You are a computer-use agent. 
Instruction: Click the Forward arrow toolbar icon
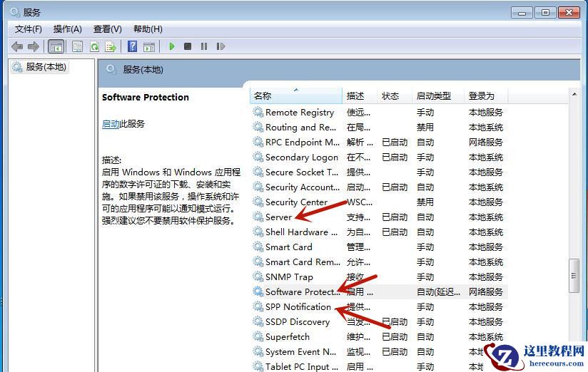(34, 46)
